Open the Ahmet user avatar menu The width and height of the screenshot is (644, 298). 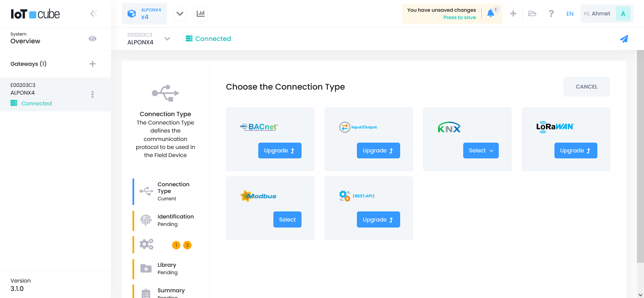point(623,14)
